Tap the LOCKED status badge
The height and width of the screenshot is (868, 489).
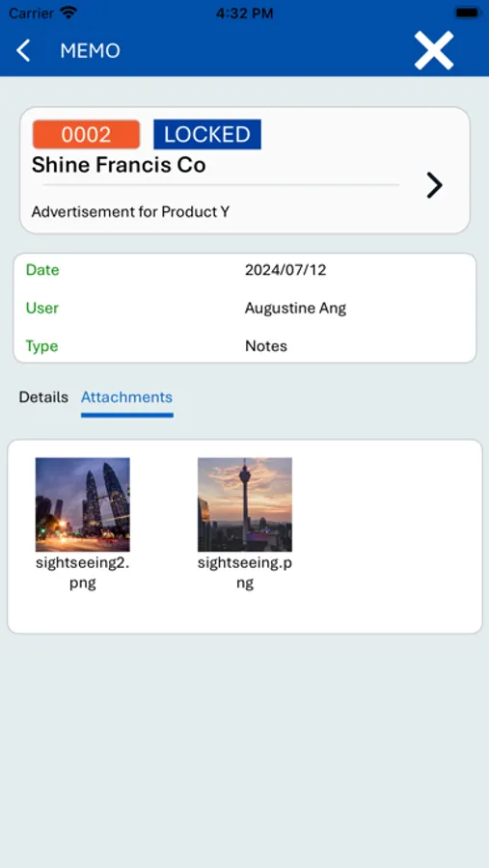click(207, 134)
